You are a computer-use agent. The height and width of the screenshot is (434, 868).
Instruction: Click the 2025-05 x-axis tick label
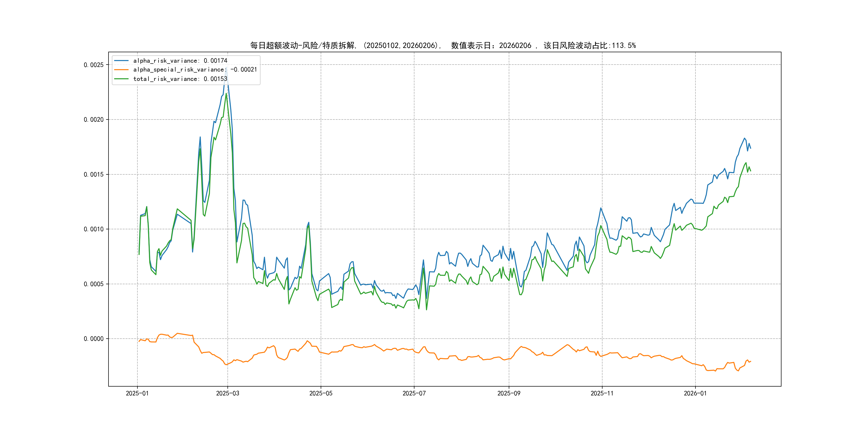click(321, 393)
